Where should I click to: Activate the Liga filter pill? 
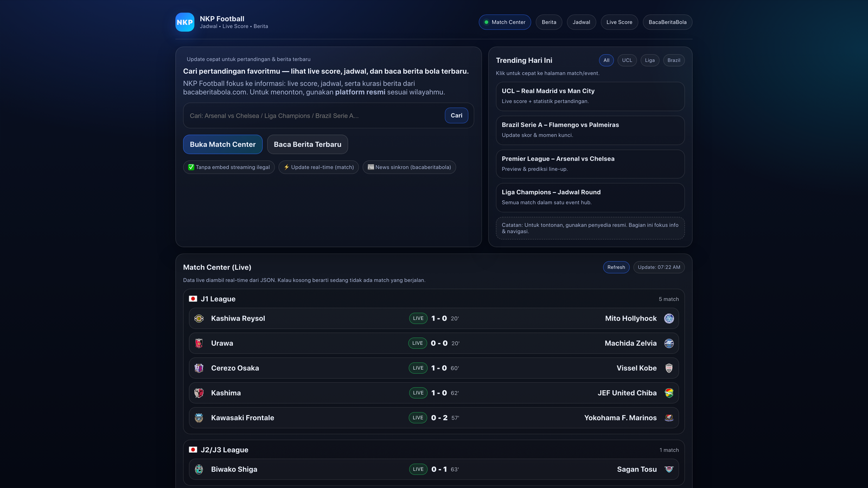pos(649,60)
